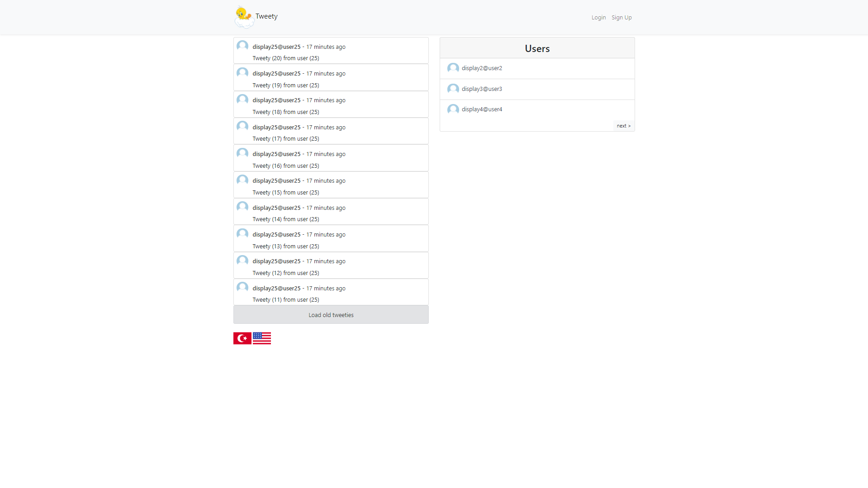
Task: Click the avatar on the Tweety (20) post
Action: (242, 46)
